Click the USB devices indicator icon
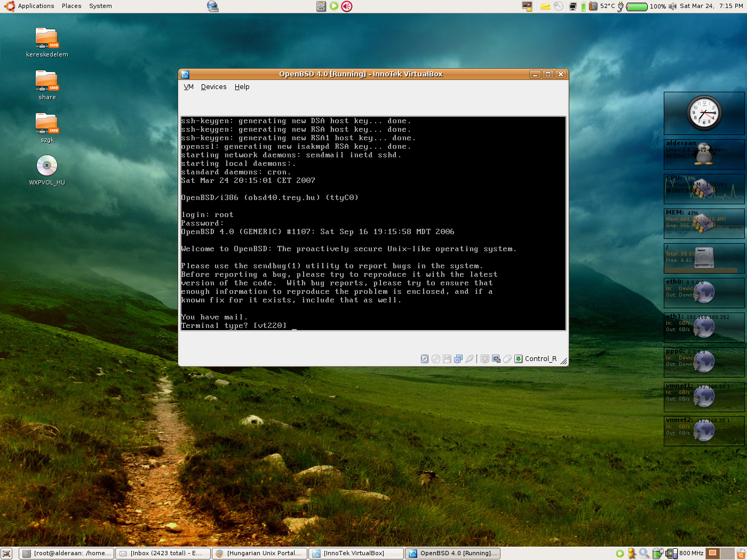 click(x=470, y=359)
